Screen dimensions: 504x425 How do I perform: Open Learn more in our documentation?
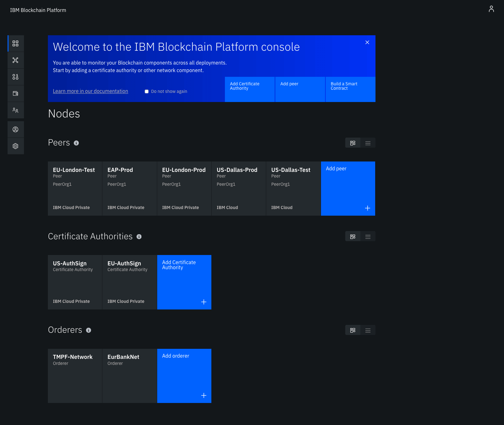[90, 91]
